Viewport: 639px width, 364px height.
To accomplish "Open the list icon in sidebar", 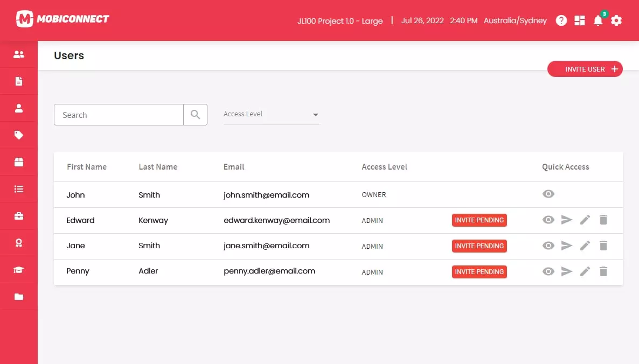I will coord(19,189).
